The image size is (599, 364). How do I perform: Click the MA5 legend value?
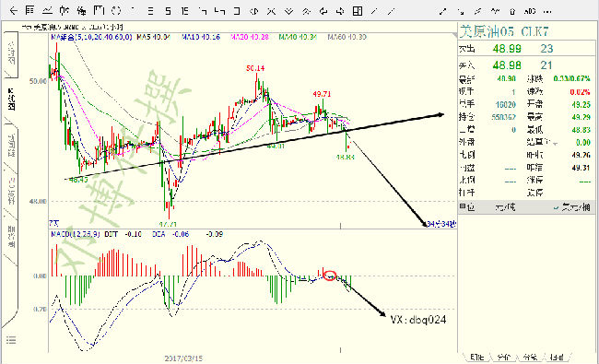coord(153,37)
